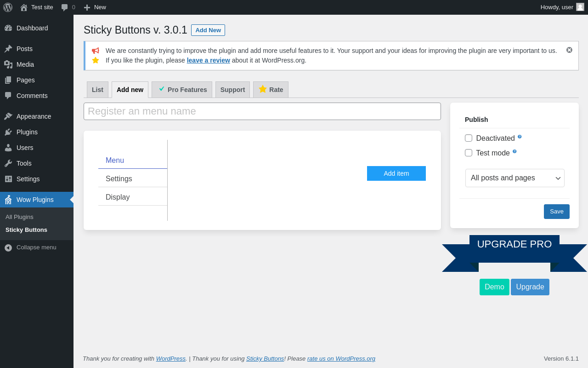Open the All posts and pages dropdown
This screenshot has width=588, height=368.
515,178
